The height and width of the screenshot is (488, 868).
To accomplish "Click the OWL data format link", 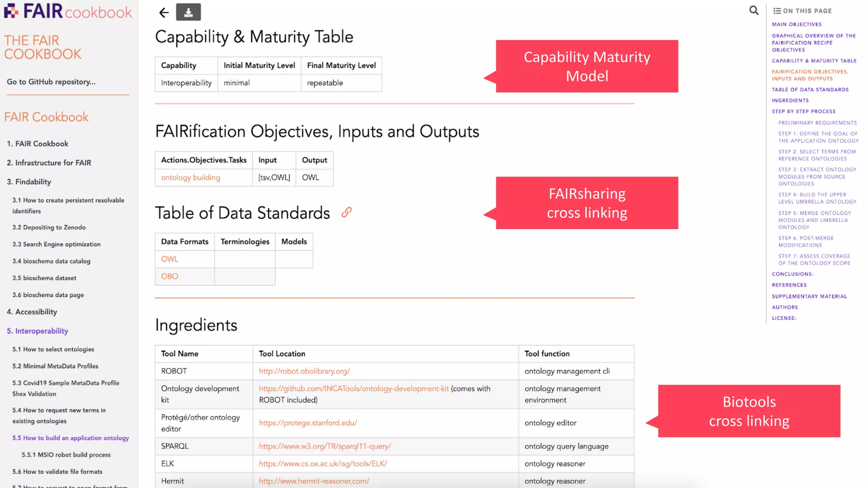I will click(170, 259).
